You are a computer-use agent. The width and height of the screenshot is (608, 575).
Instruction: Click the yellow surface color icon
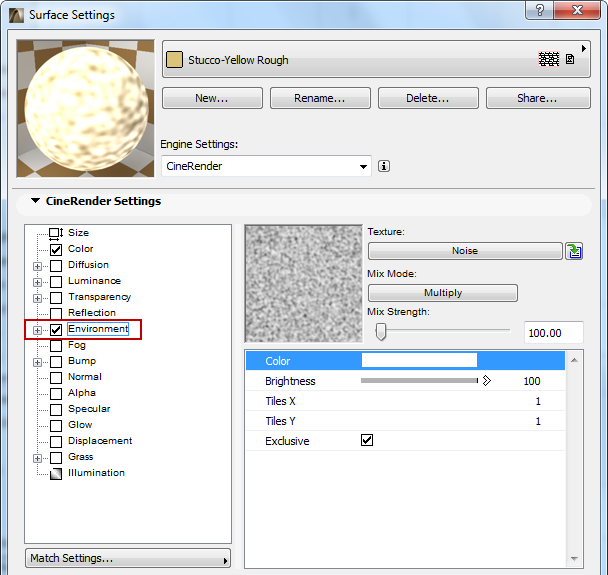point(174,60)
